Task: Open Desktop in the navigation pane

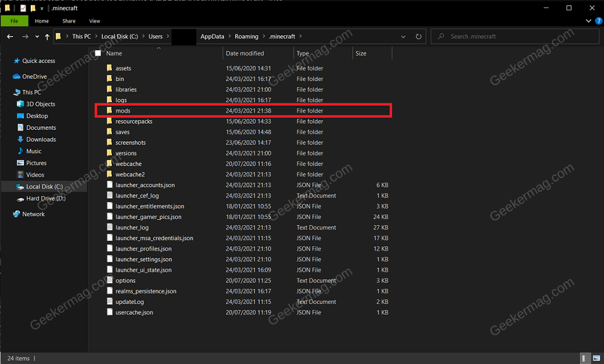Action: point(37,116)
